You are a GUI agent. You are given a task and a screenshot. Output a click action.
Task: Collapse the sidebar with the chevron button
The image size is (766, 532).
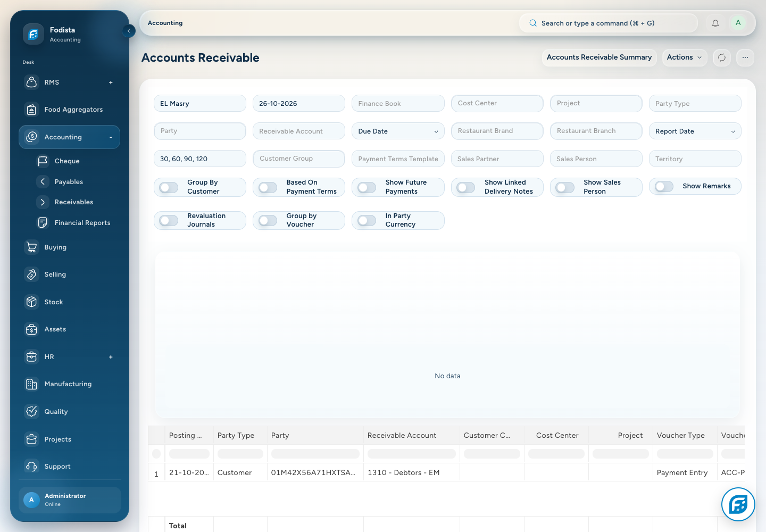[x=129, y=31]
